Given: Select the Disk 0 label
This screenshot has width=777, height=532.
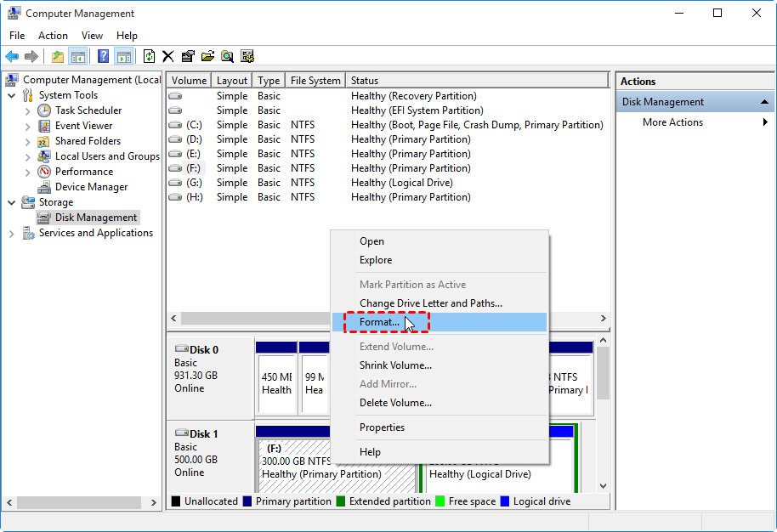Looking at the screenshot, I should coord(204,350).
